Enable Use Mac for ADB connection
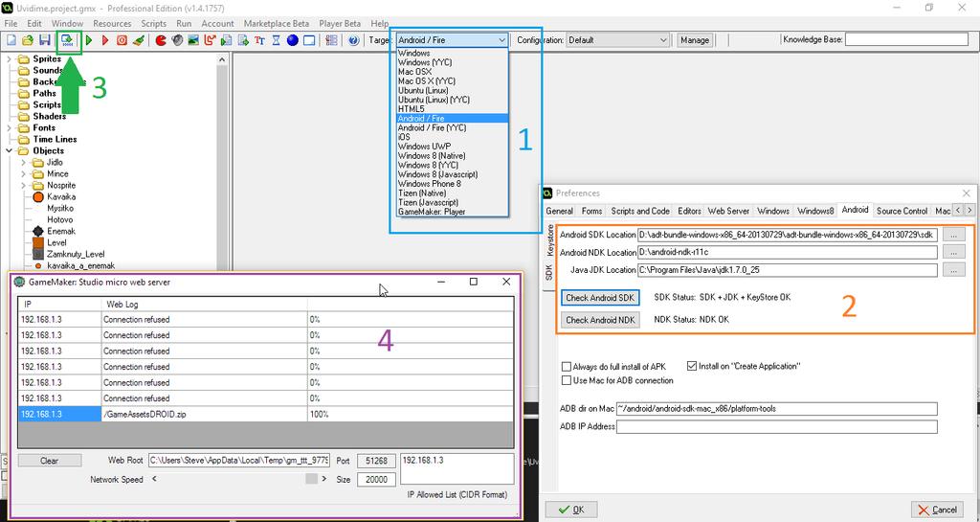Screen dimensions: 980x522 (x=567, y=380)
